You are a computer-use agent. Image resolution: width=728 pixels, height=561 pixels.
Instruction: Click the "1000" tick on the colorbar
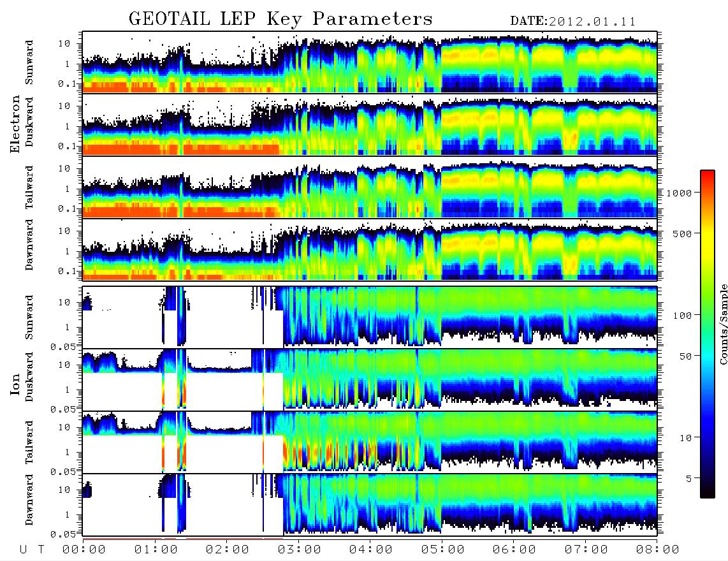coord(679,193)
